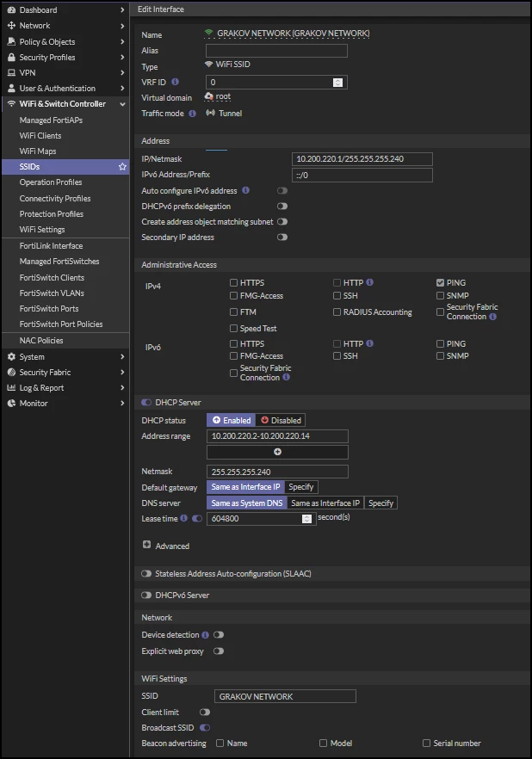This screenshot has width=532, height=759.
Task: Expand the Dashboard menu chevron
Action: (x=122, y=9)
